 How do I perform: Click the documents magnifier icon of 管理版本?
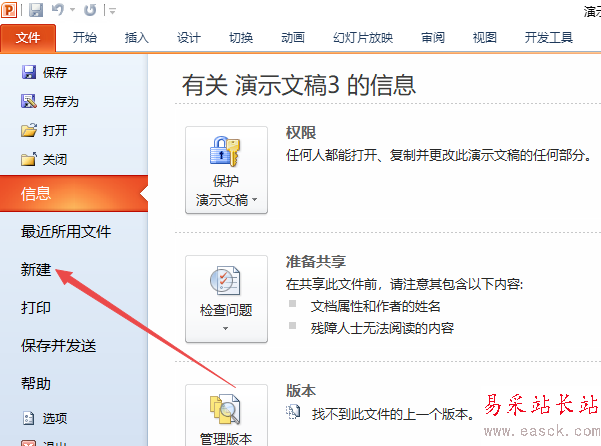[x=225, y=410]
